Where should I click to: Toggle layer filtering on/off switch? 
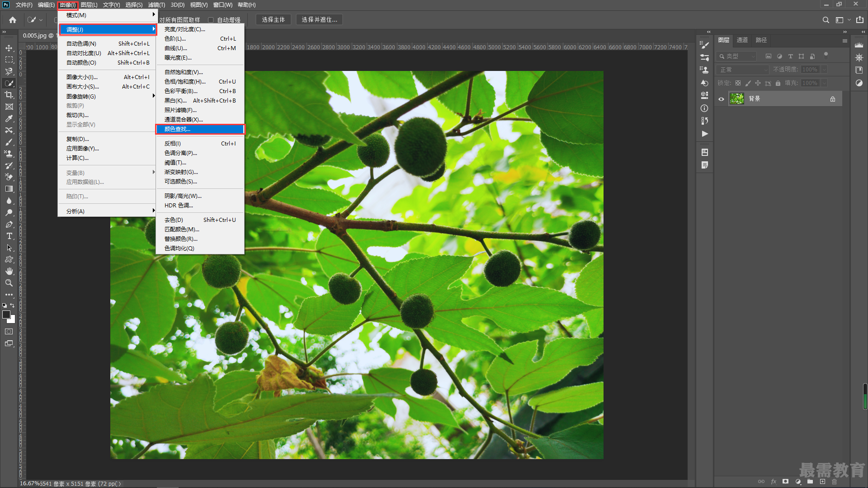(826, 56)
